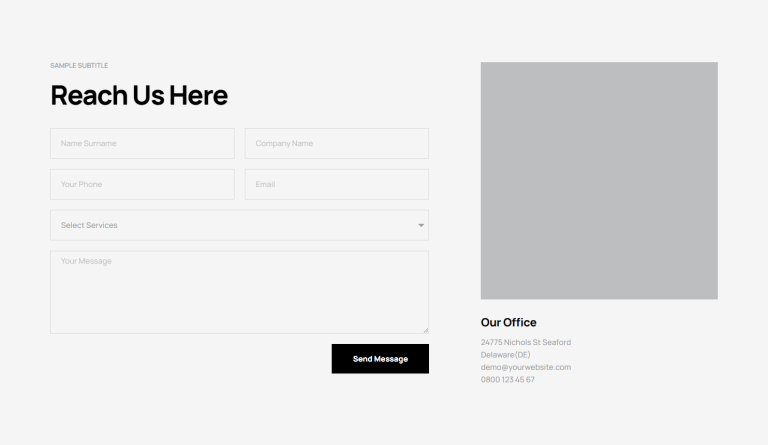
Task: Select the Email input field
Action: [336, 184]
